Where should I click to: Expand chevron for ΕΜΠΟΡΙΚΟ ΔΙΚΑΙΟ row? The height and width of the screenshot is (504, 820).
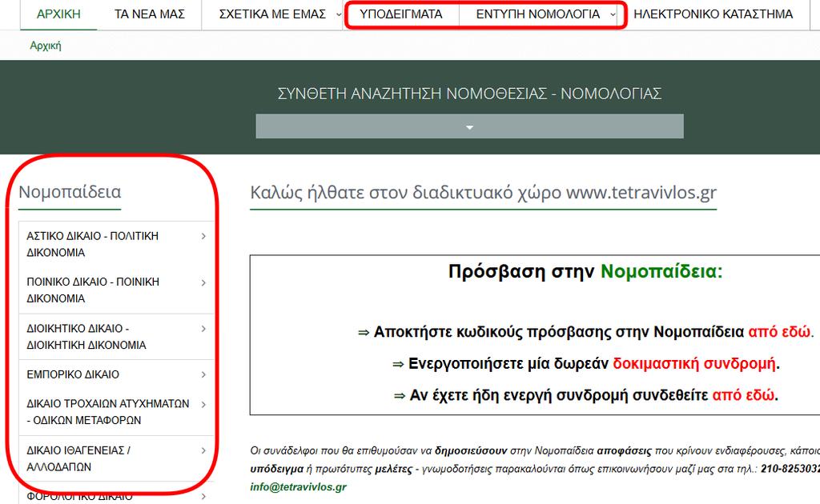pos(203,374)
